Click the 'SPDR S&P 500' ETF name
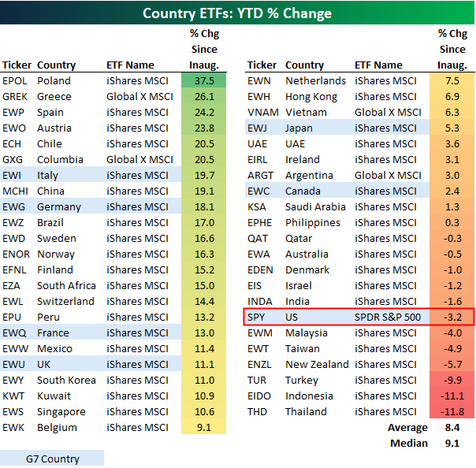The height and width of the screenshot is (468, 476). pos(389,317)
